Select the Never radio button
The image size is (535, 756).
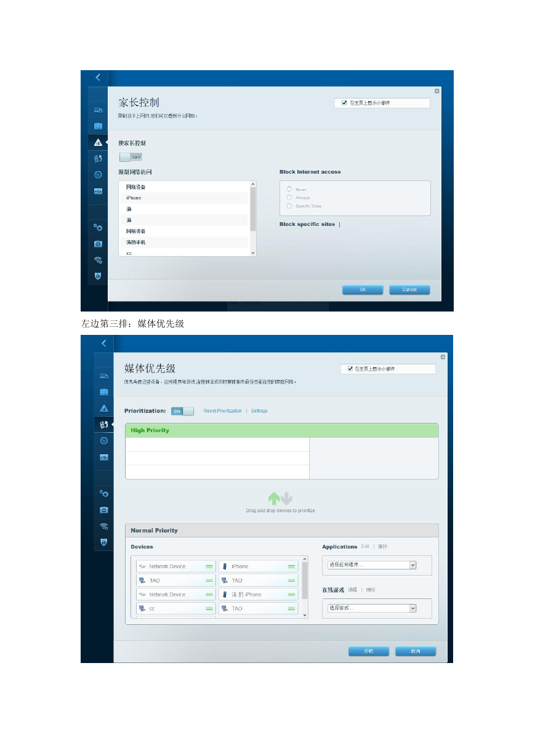tap(289, 189)
